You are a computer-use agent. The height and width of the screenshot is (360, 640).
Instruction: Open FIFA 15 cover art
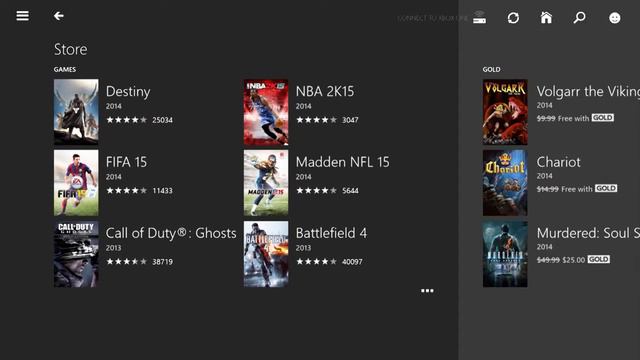pyautogui.click(x=76, y=183)
